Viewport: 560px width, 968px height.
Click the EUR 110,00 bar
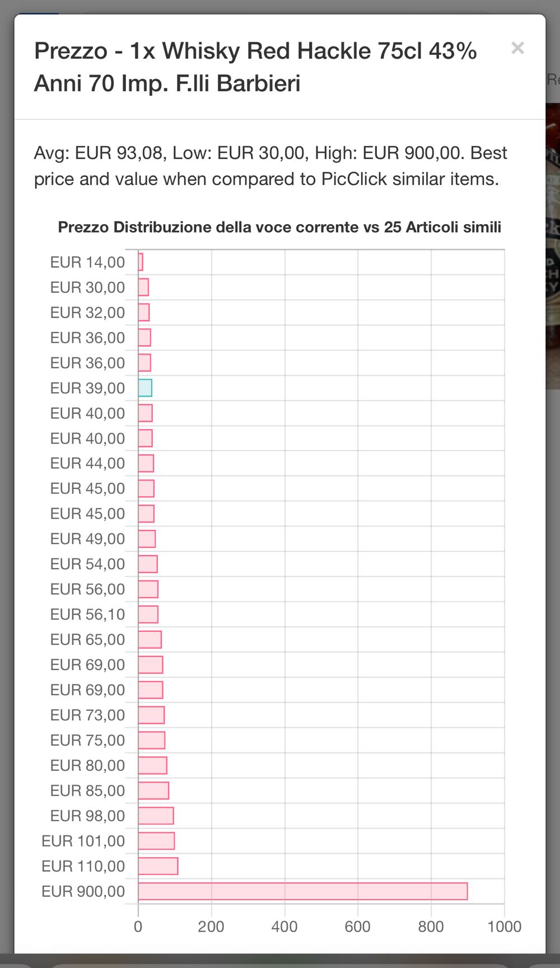[x=158, y=866]
